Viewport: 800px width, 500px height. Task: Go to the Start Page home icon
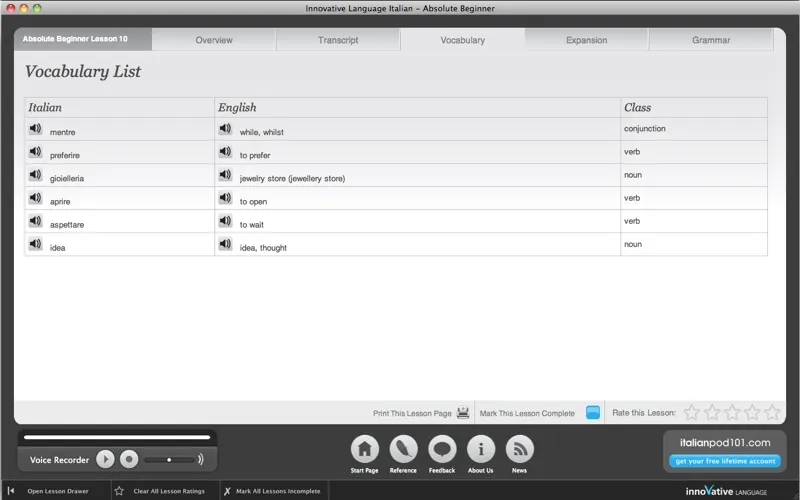click(364, 449)
